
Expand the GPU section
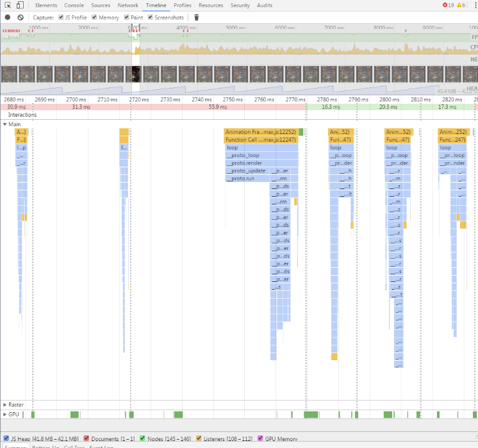point(4,414)
